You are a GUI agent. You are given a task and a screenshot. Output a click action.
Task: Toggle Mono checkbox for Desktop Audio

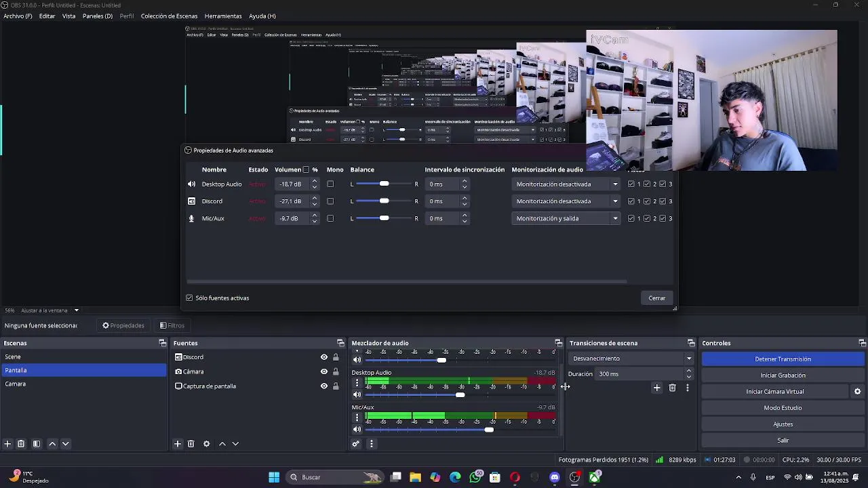click(x=330, y=184)
